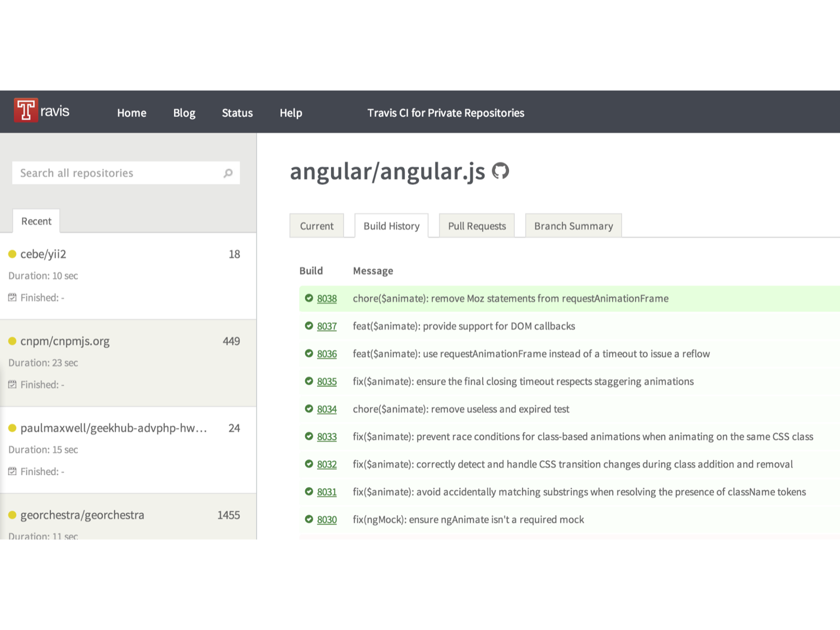The height and width of the screenshot is (630, 840).
Task: Open build 8036 link
Action: [x=327, y=354]
